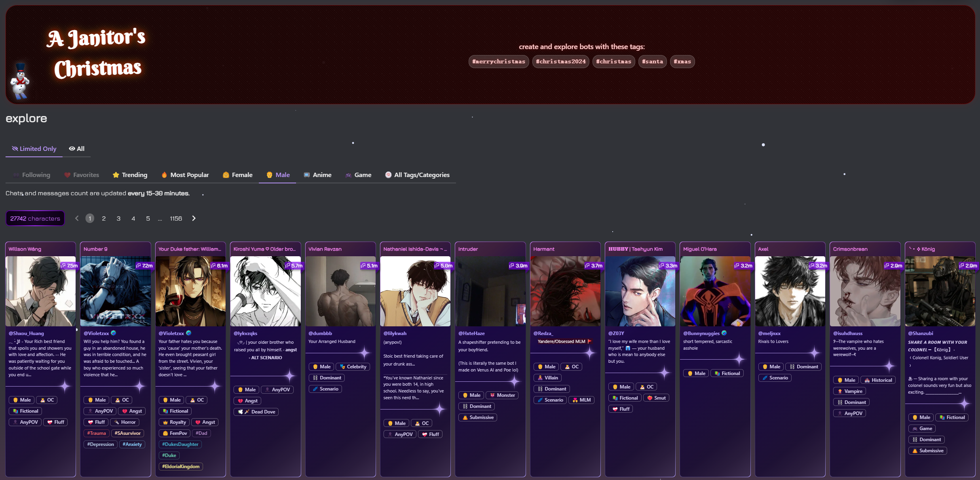Open the Intruder card title
Screen dimensions: 980x480
coord(468,249)
